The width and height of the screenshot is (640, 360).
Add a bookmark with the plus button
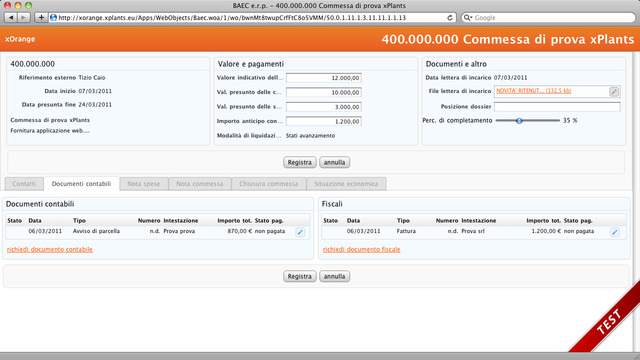[41, 18]
